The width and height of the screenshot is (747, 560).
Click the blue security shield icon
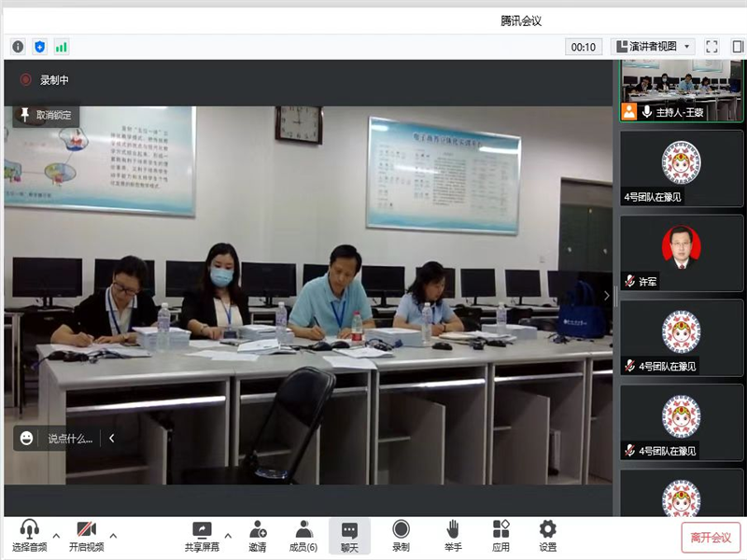pyautogui.click(x=39, y=47)
